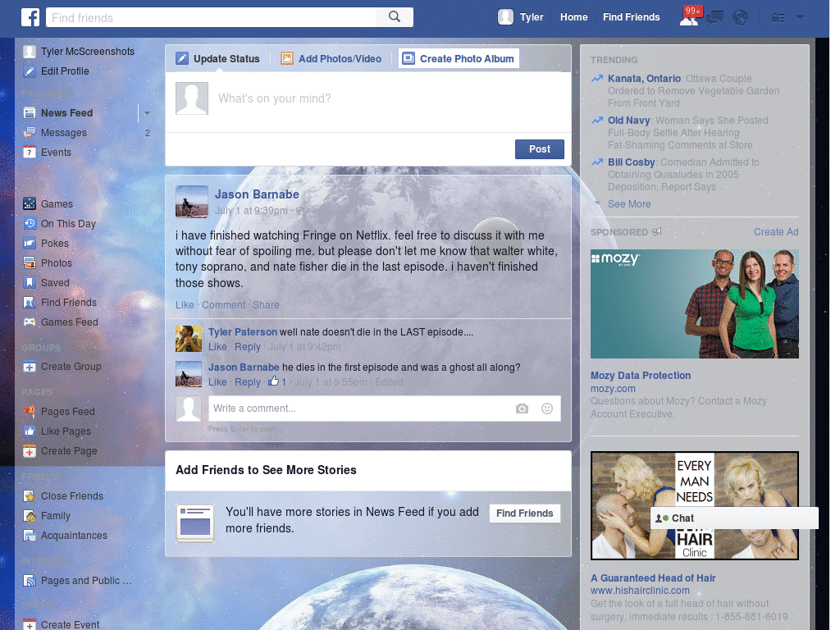Click the Edit Profile pencil icon
This screenshot has height=630, width=840.
(30, 71)
